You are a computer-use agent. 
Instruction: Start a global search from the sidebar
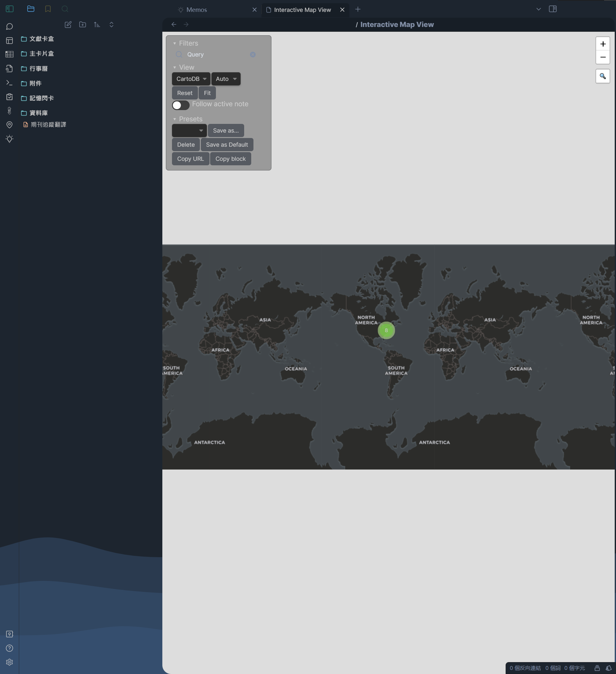(65, 9)
